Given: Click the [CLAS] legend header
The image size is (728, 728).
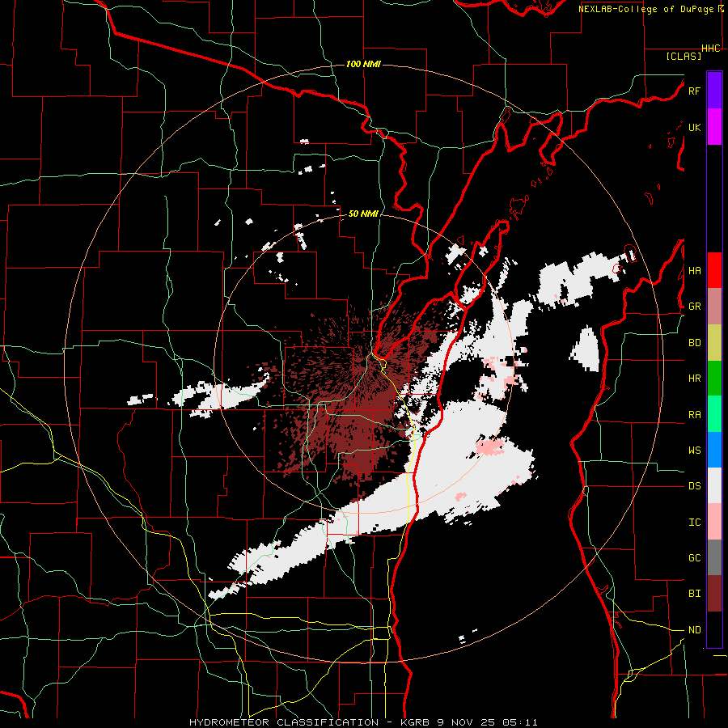Looking at the screenshot, I should (x=684, y=57).
